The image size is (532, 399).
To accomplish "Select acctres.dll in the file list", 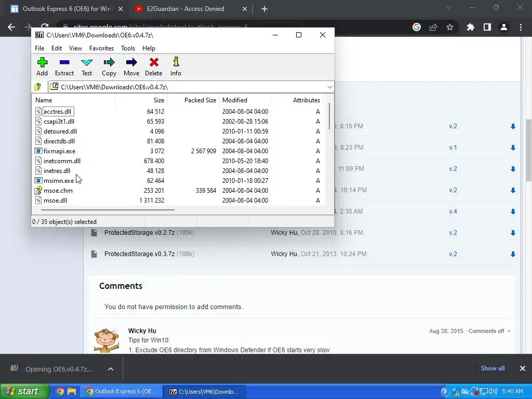I will 58,112.
